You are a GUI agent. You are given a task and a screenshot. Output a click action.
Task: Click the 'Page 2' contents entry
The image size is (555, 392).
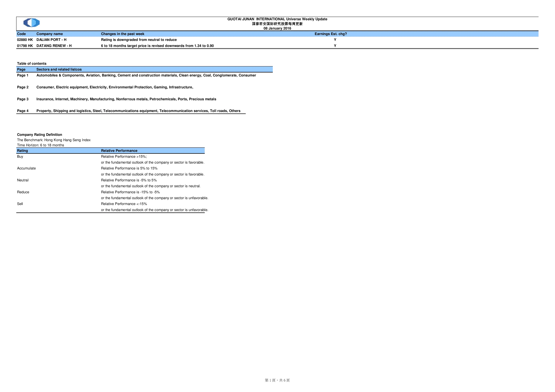23,87
